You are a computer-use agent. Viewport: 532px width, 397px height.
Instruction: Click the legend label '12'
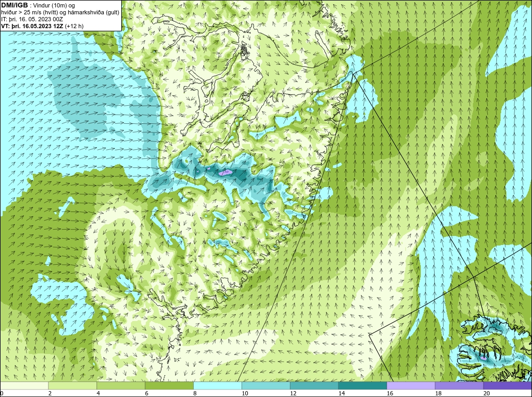point(293,393)
